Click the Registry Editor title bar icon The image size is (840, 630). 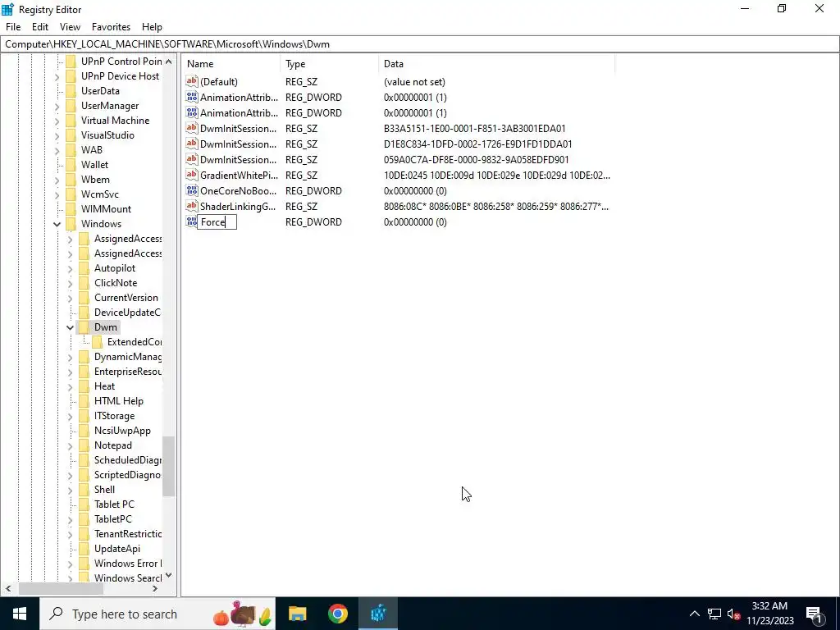click(x=7, y=9)
